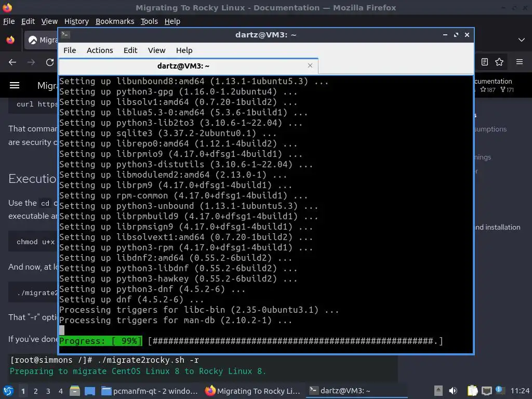
Task: Close the dartz@VM3 terminal tab
Action: click(x=310, y=65)
